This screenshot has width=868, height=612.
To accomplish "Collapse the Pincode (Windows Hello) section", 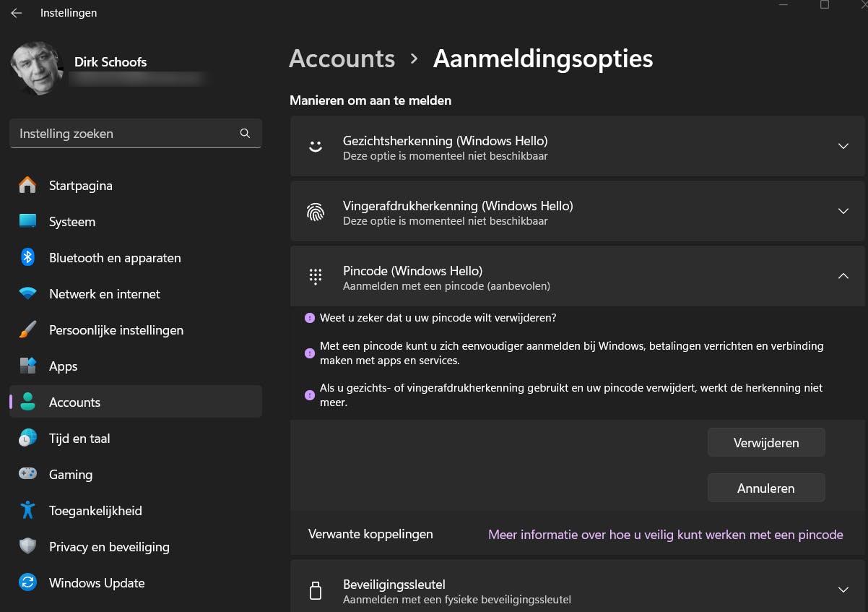I will [x=843, y=276].
